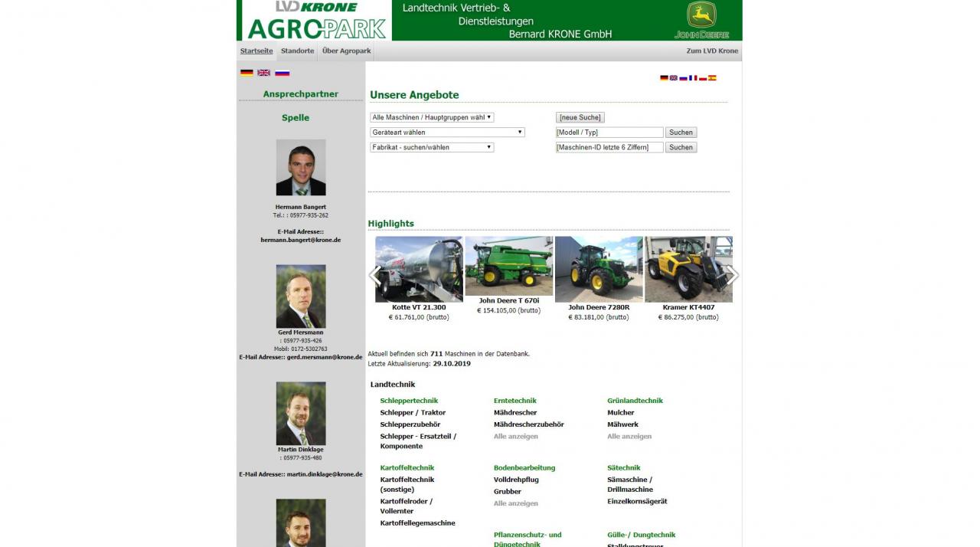This screenshot has height=547, width=980.
Task: Select the French flag icon
Action: click(x=693, y=77)
